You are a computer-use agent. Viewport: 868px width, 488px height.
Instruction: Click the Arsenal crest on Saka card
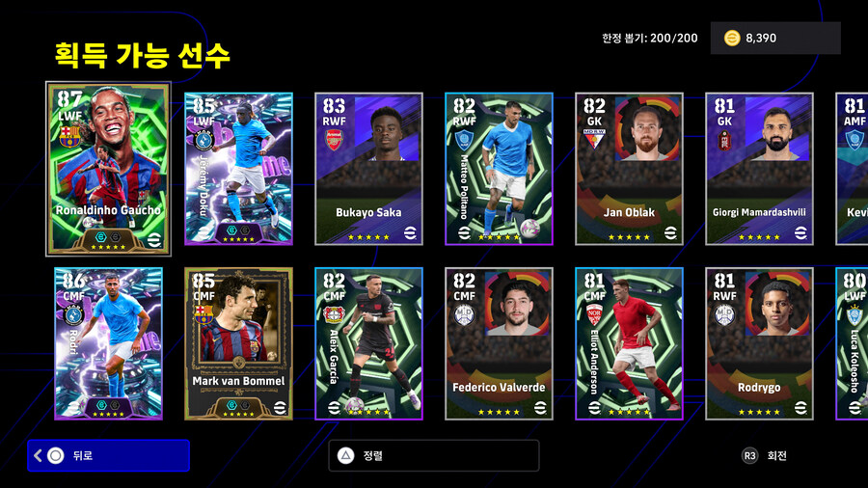point(334,140)
